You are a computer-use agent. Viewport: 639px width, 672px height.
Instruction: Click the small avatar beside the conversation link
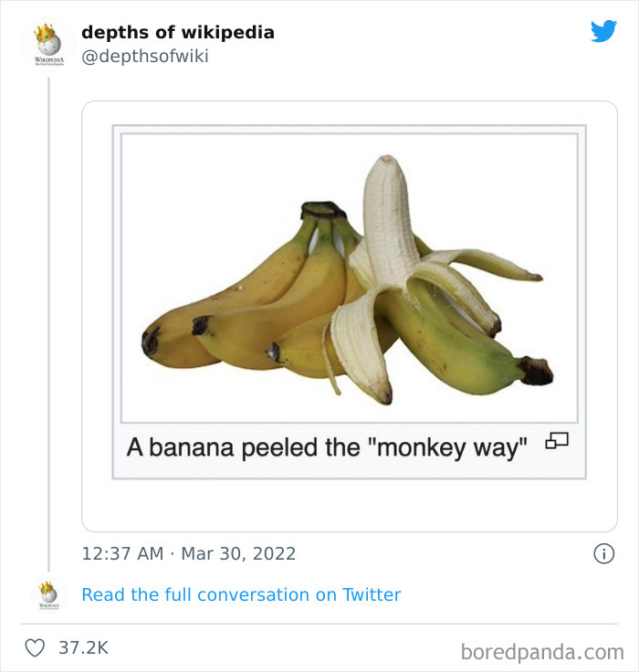pos(47,593)
